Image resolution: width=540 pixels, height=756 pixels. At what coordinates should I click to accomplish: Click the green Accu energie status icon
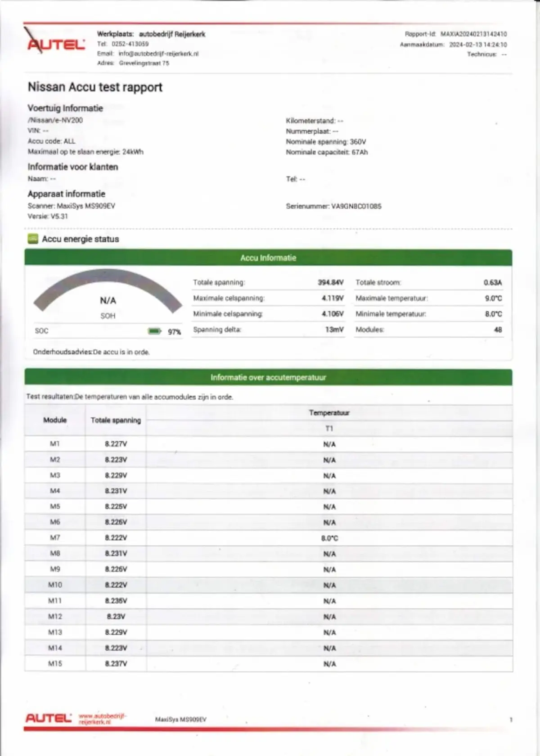(33, 239)
